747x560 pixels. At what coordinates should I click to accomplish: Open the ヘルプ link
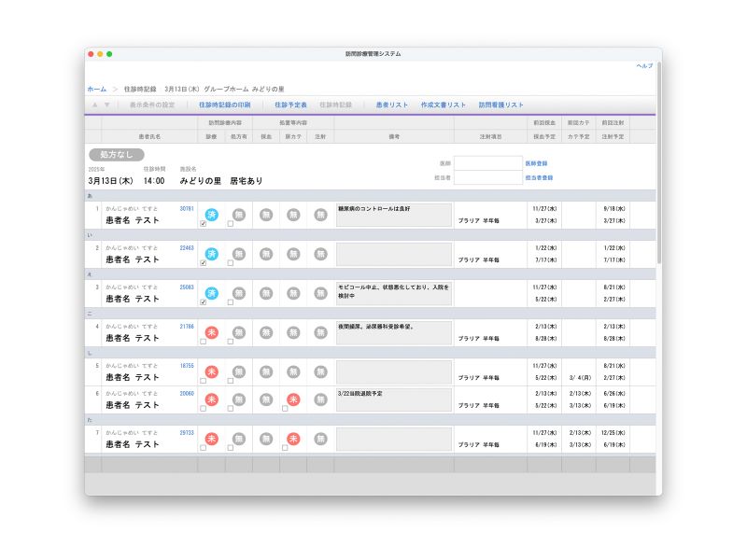[x=644, y=65]
